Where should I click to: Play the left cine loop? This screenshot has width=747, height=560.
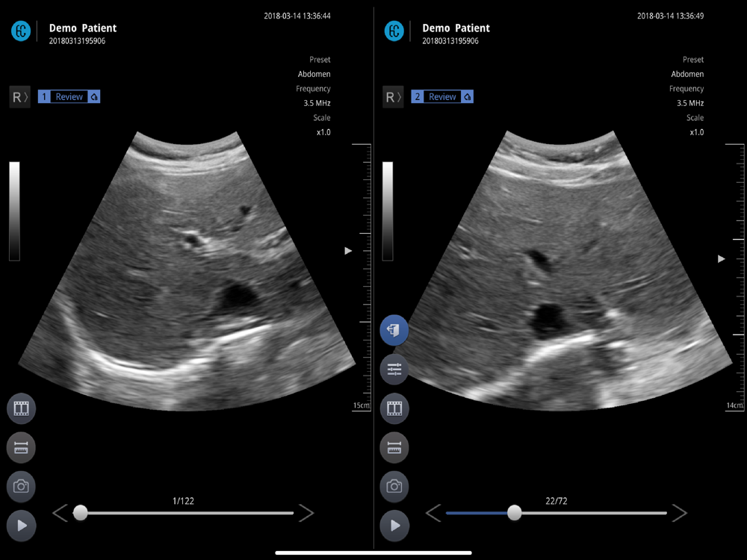point(22,525)
